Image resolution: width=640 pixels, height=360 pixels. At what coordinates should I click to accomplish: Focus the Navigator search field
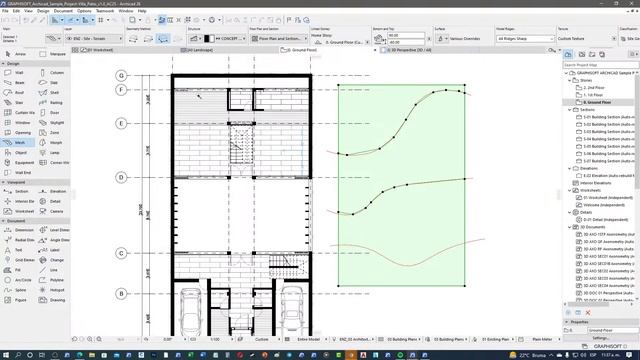pyautogui.click(x=600, y=65)
